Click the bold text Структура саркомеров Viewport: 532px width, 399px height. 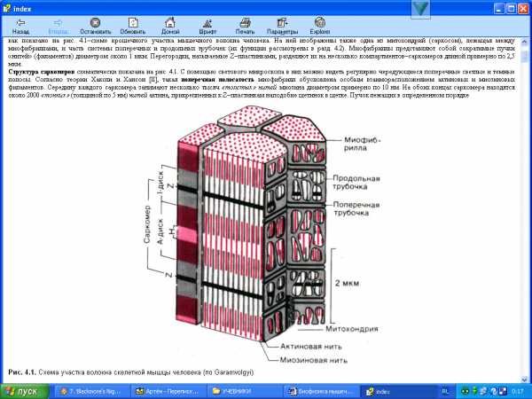(x=42, y=72)
